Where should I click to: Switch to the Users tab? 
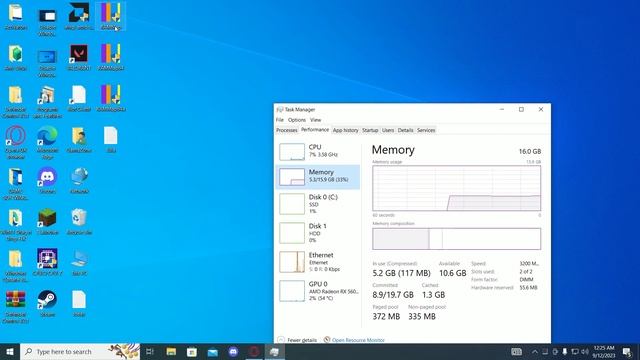tap(388, 130)
